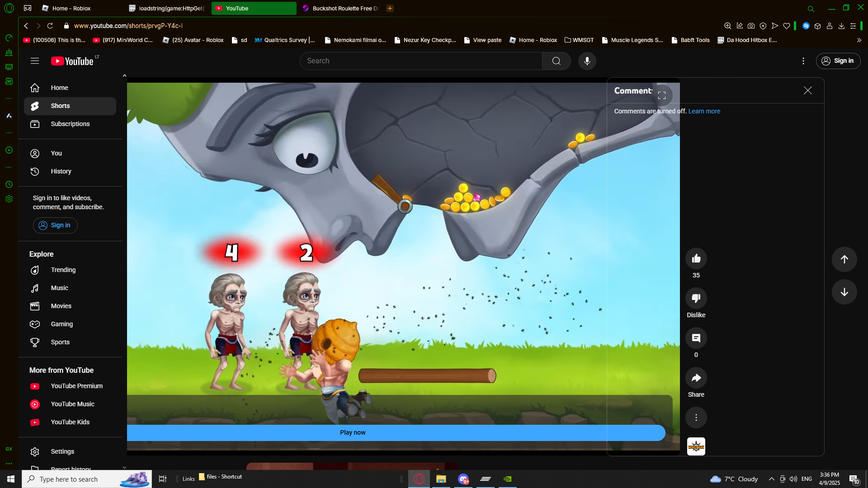Open Sports under Explore

coord(70,342)
